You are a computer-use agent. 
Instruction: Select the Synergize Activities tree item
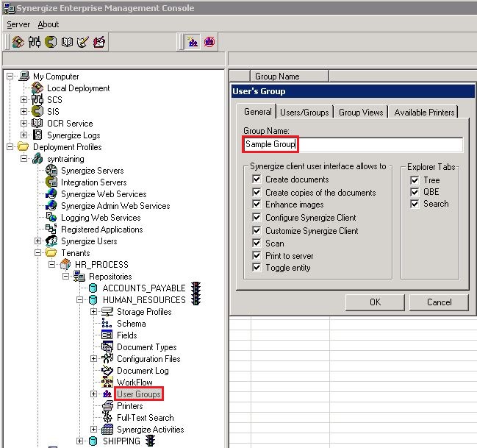(150, 429)
